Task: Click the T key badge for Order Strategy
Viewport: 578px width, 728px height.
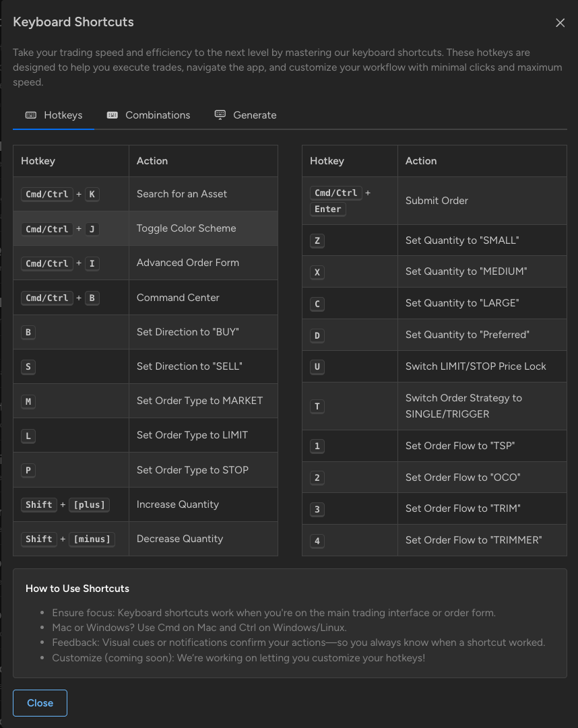Action: click(x=317, y=407)
